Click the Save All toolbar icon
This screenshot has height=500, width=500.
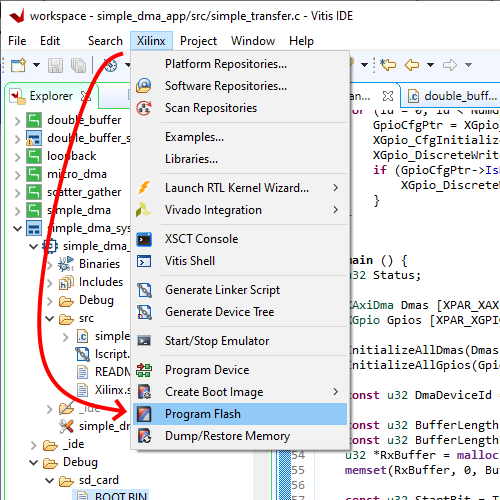click(x=79, y=65)
